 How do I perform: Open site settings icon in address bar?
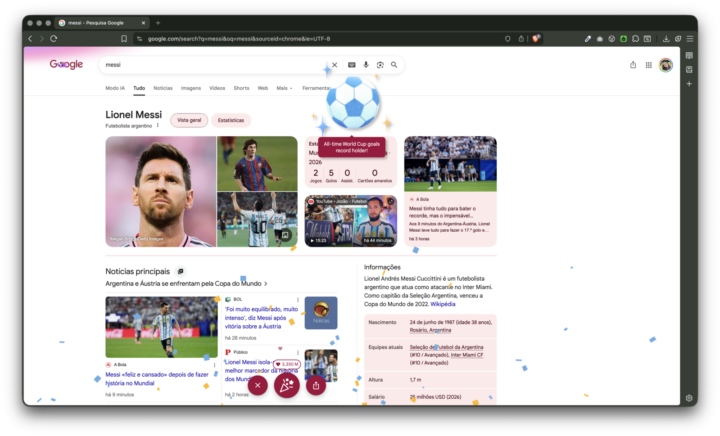click(140, 39)
